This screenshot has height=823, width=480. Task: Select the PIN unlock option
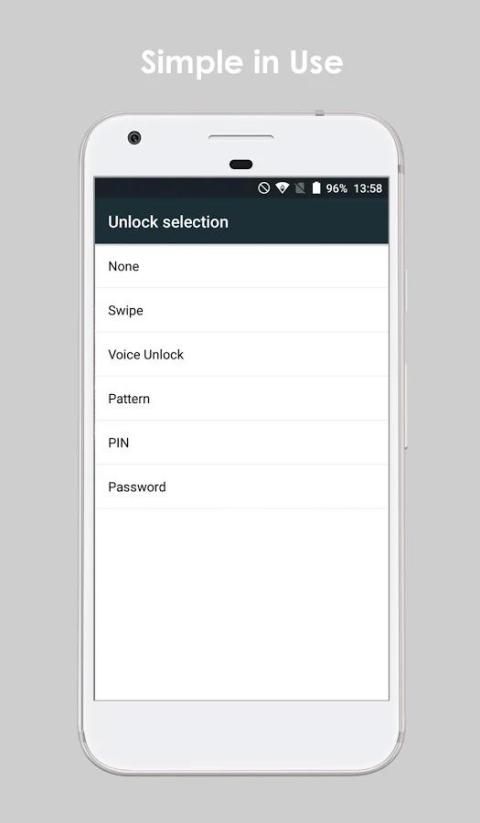pos(242,442)
